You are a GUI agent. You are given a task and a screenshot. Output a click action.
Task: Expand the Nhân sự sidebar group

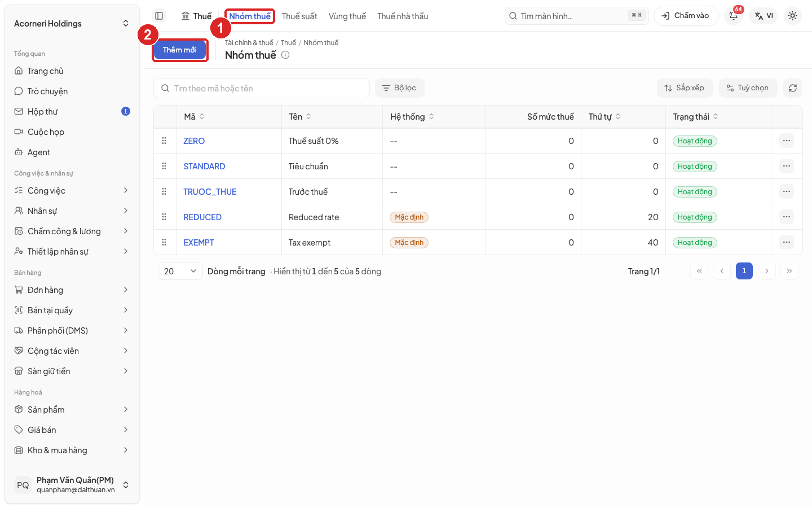72,211
